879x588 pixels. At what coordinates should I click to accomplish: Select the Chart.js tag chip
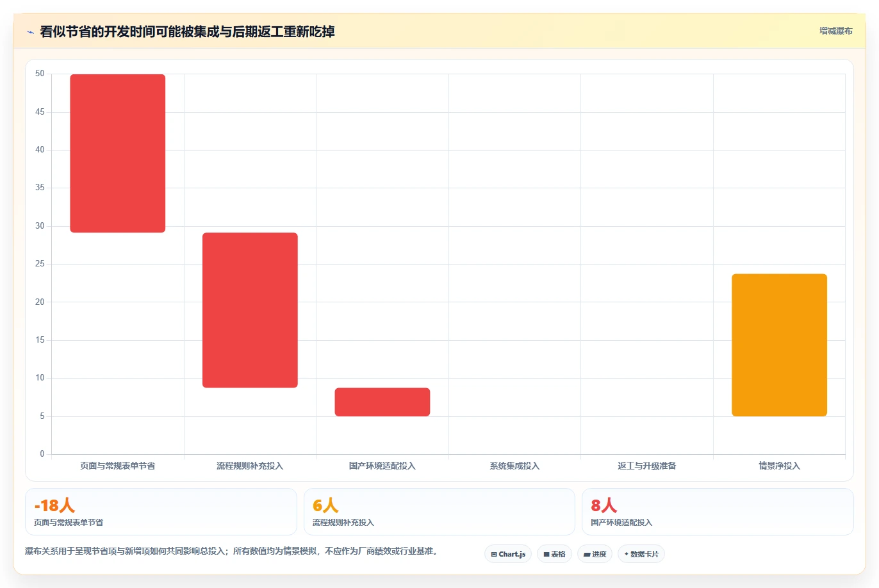(x=508, y=554)
